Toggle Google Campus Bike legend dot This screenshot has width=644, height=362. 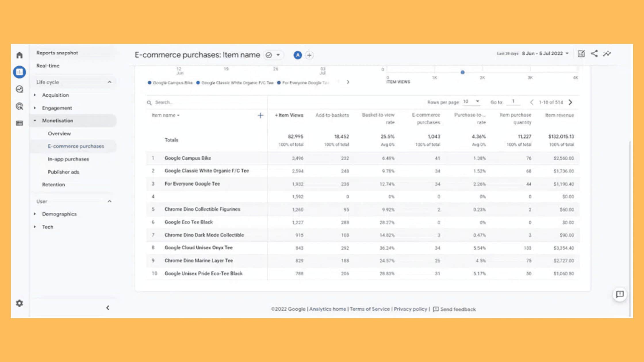(149, 83)
